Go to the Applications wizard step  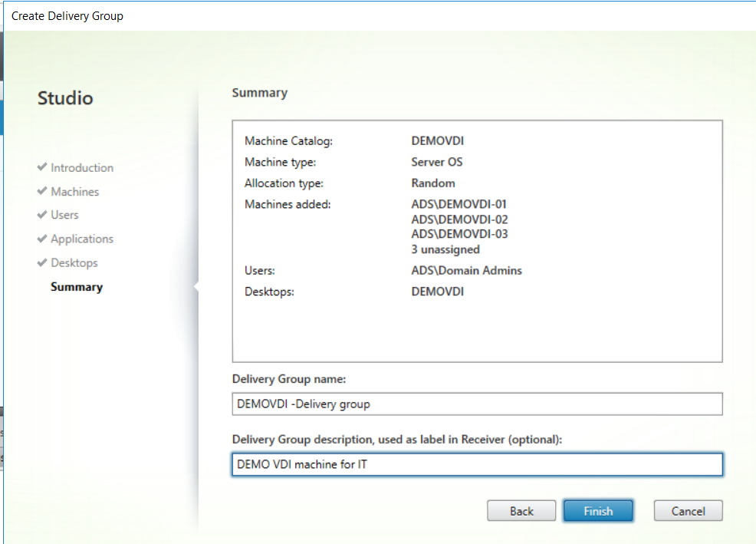click(x=82, y=239)
